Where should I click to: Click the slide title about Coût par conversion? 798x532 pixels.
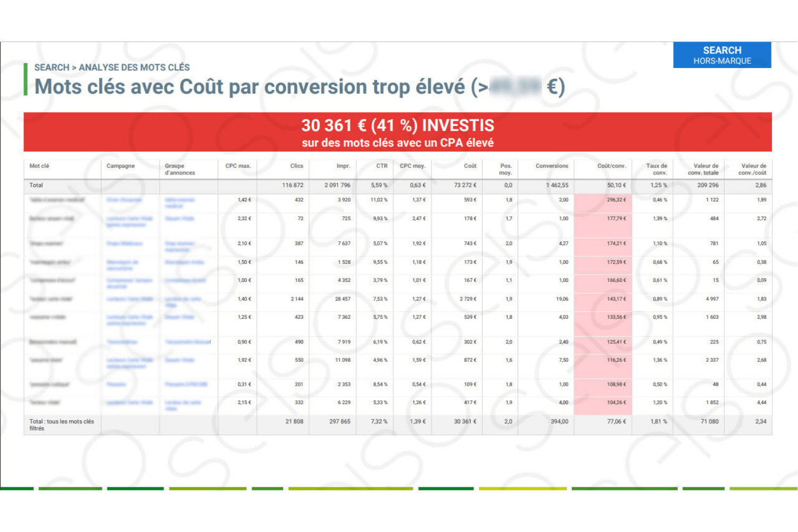[x=300, y=87]
